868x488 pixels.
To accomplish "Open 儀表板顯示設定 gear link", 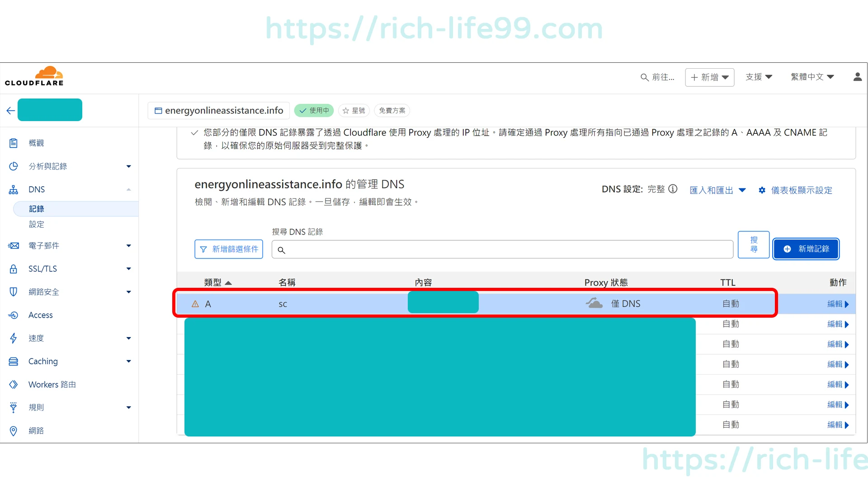I will pyautogui.click(x=796, y=190).
